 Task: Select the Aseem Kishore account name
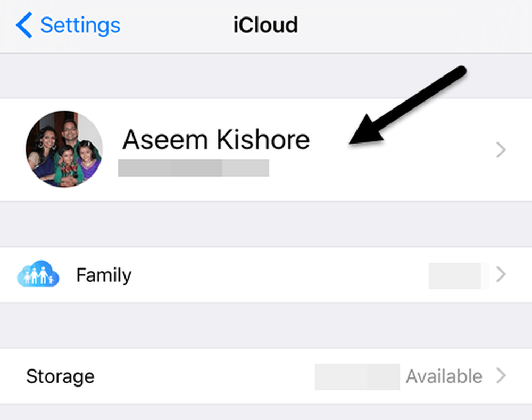tap(216, 139)
